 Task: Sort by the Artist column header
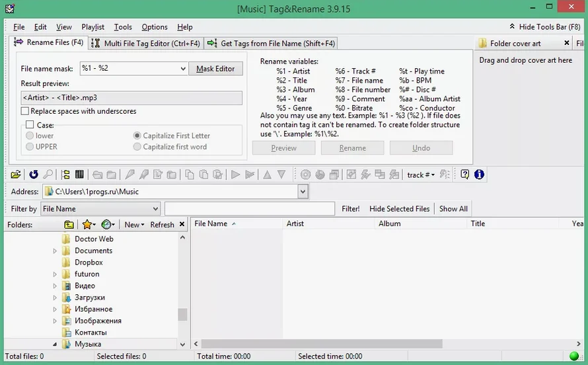click(328, 223)
